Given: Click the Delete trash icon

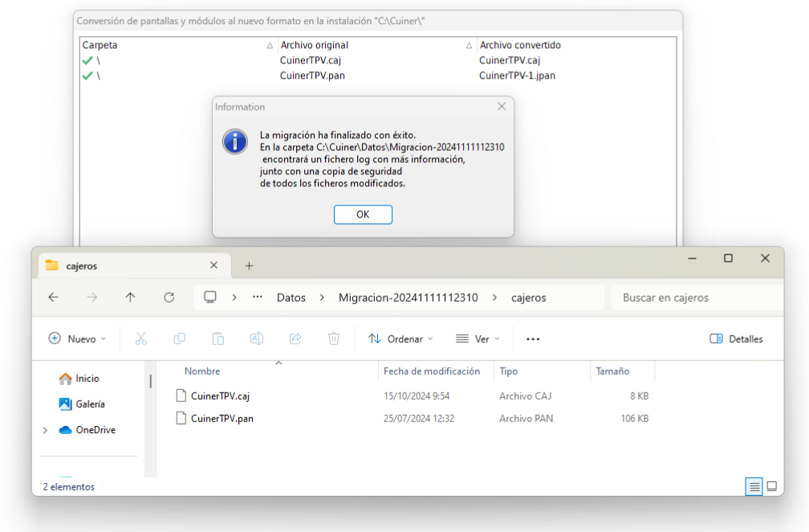Looking at the screenshot, I should pos(334,339).
